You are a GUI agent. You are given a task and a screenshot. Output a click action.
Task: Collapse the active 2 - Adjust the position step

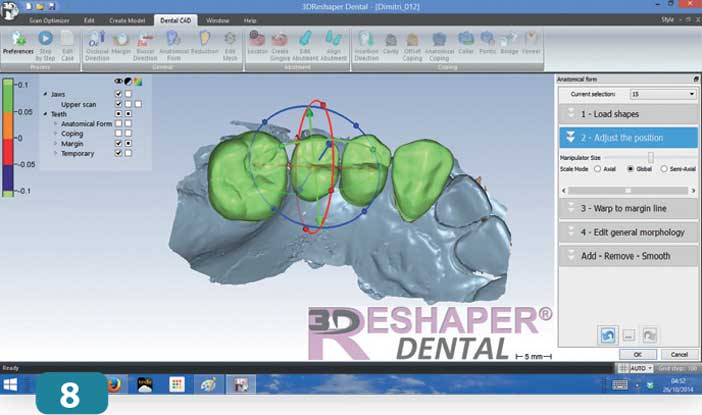(x=628, y=137)
